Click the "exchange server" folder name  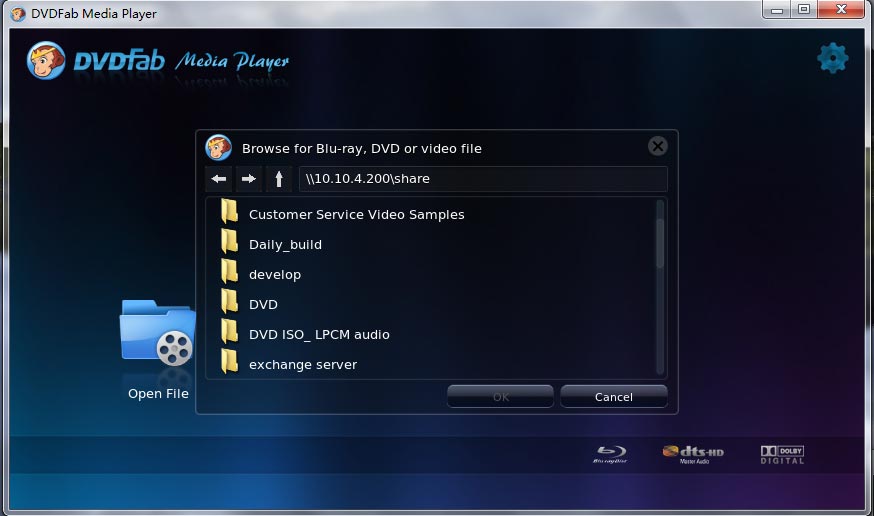click(303, 365)
